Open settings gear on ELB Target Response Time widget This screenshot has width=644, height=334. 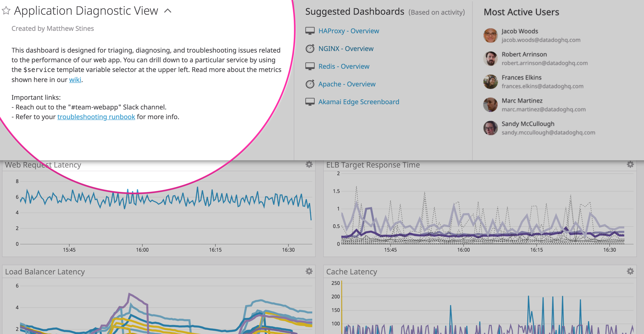[x=630, y=164]
